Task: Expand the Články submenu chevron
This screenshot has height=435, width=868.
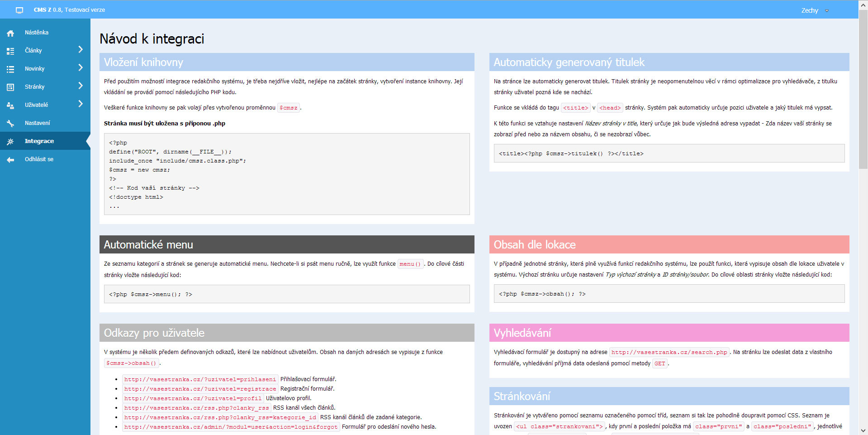Action: coord(81,49)
